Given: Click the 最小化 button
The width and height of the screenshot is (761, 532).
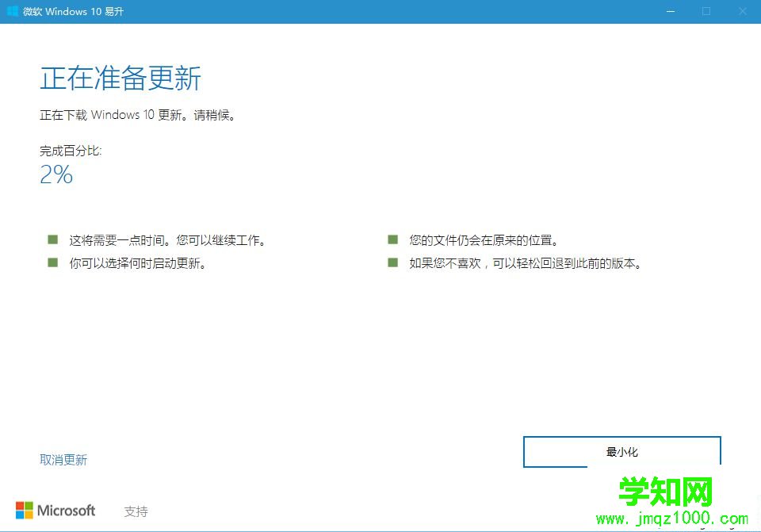Looking at the screenshot, I should click(x=621, y=452).
